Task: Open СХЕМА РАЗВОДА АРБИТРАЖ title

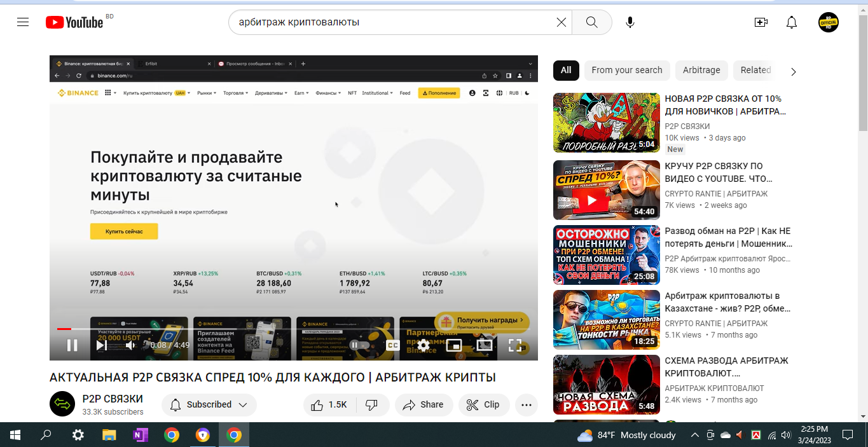Action: (x=727, y=367)
